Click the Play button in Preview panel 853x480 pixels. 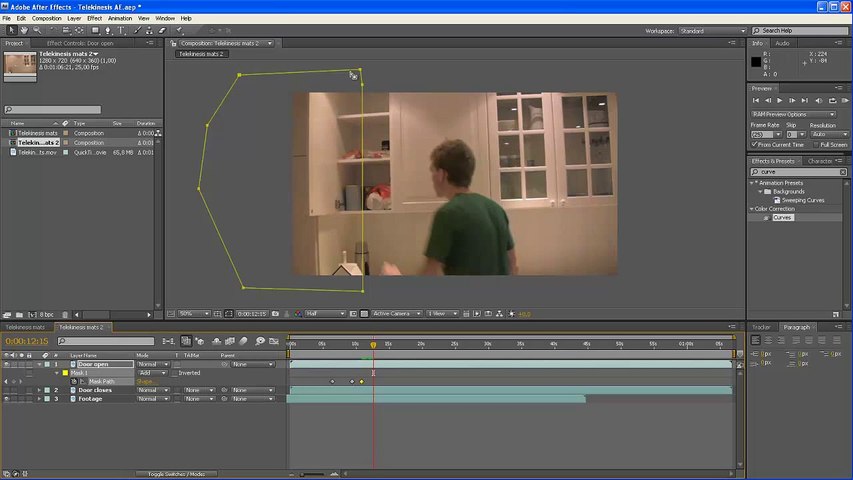tap(779, 100)
